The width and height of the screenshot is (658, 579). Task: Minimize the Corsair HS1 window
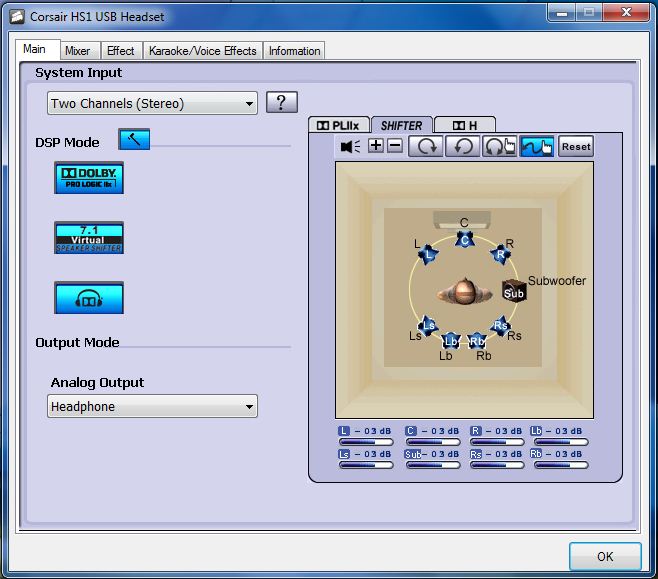click(x=562, y=13)
